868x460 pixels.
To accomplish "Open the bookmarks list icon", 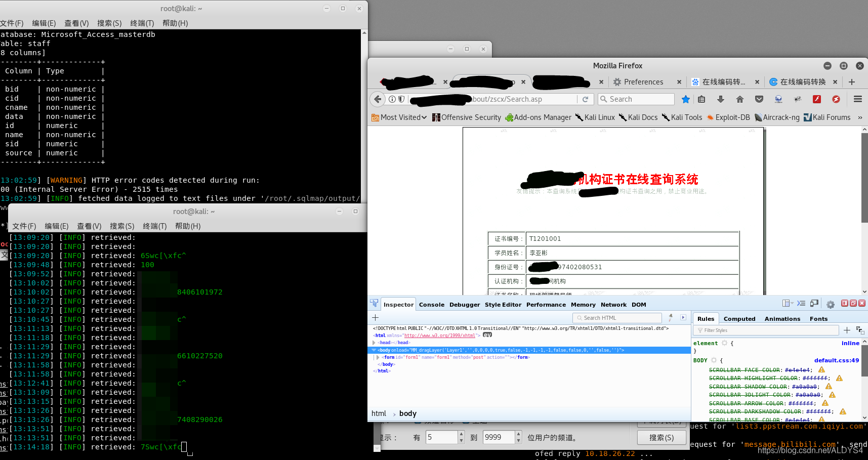I will (701, 99).
